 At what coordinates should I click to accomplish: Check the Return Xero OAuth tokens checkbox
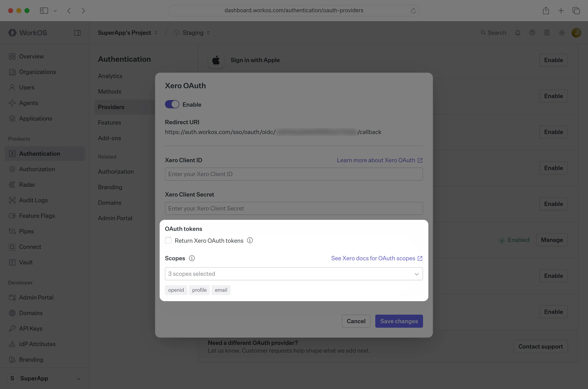pos(168,240)
